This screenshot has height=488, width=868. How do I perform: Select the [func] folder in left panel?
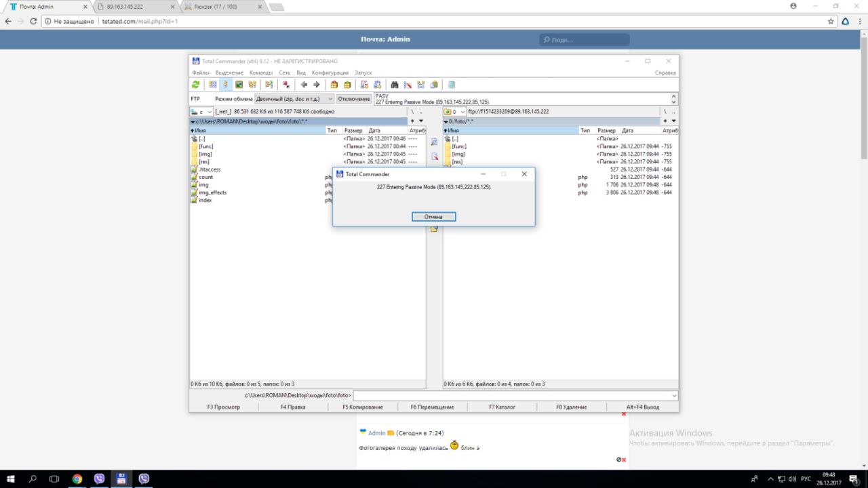click(x=206, y=146)
